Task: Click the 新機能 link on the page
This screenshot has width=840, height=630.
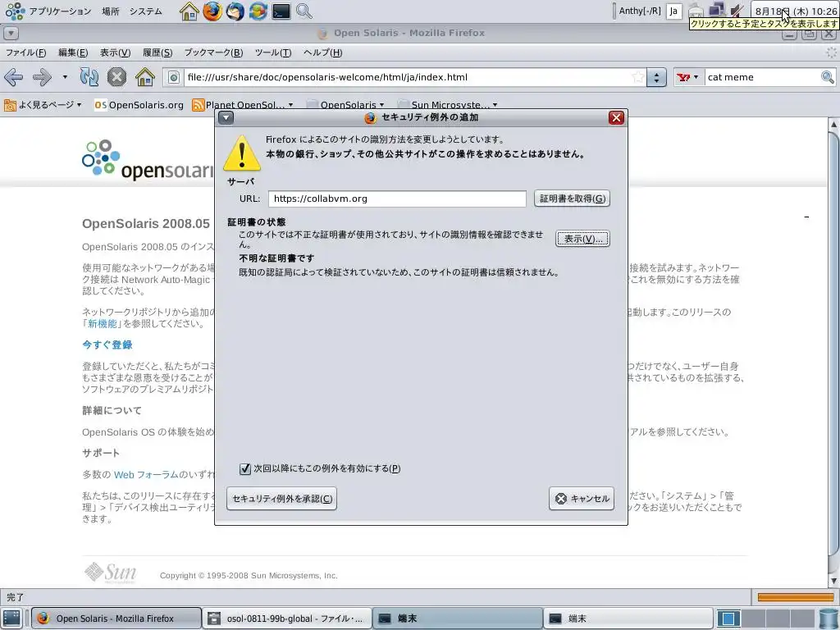Action: coord(102,323)
